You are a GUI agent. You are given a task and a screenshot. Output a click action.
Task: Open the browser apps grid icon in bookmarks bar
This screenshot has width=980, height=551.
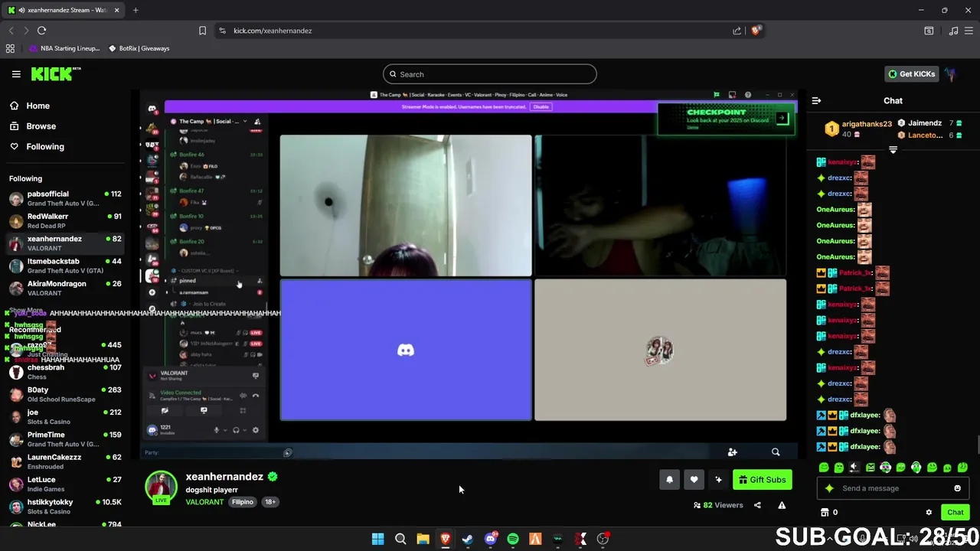pyautogui.click(x=10, y=48)
